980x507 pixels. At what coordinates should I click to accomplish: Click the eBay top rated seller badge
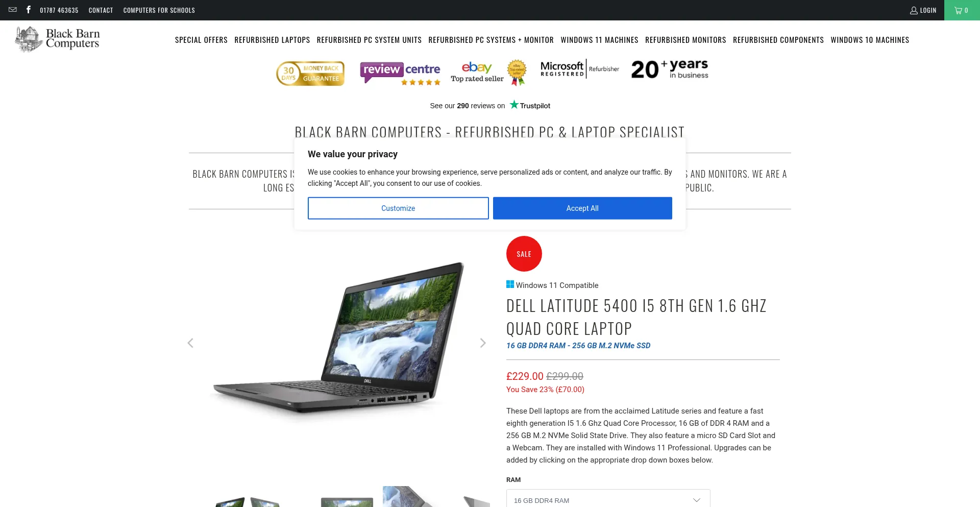pyautogui.click(x=488, y=73)
